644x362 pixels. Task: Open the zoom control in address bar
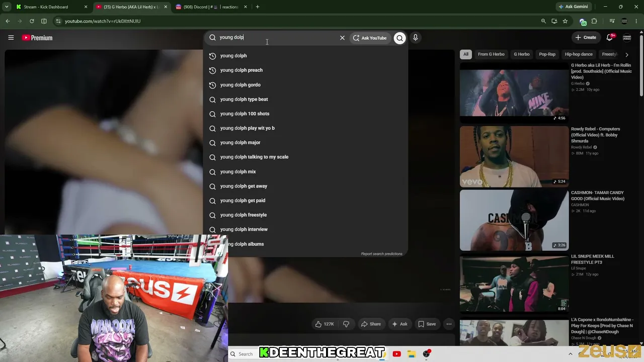(x=543, y=21)
